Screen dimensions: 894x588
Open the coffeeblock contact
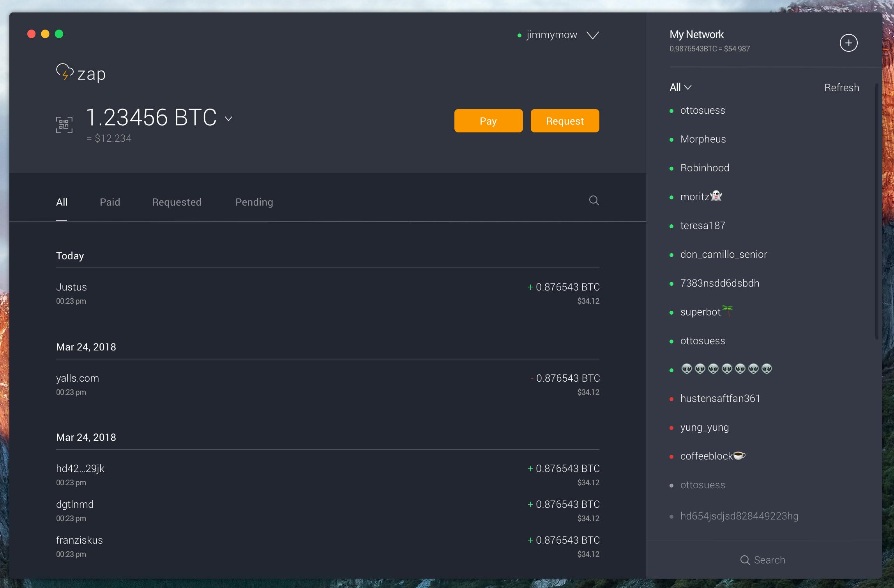coord(712,456)
